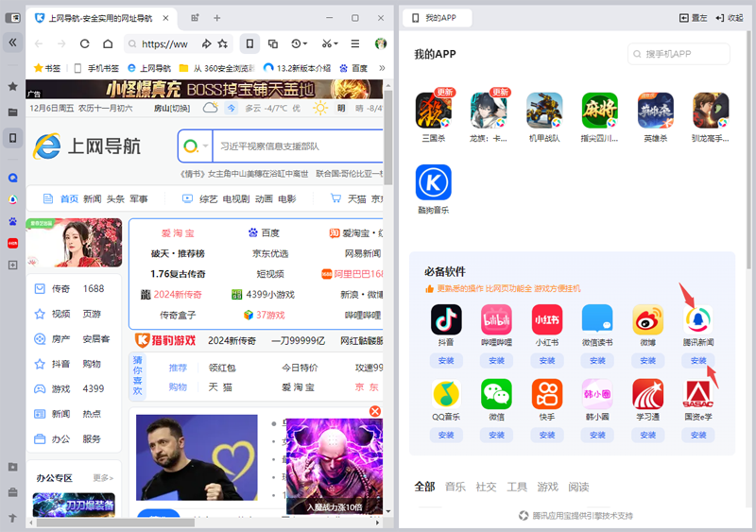The image size is (756, 532).
Task: Click the 快手 app icon
Action: coord(547,394)
